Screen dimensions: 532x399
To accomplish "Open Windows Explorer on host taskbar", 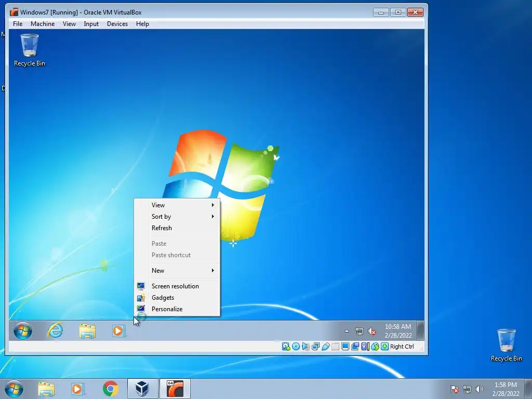I will (x=46, y=389).
